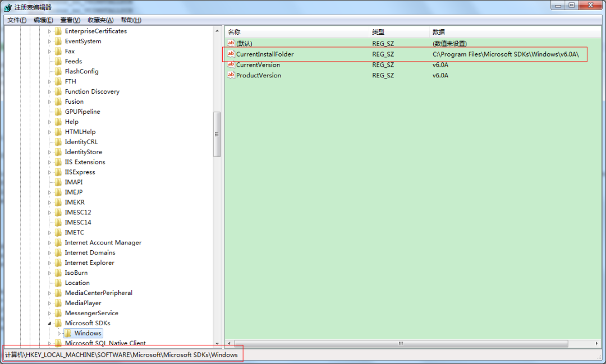This screenshot has height=364, width=606.
Task: Select the ProductVersion value name
Action: [259, 75]
